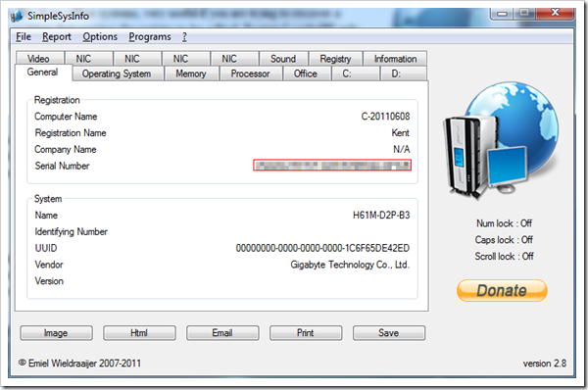The width and height of the screenshot is (588, 390).
Task: Click the Print button
Action: pyautogui.click(x=306, y=333)
